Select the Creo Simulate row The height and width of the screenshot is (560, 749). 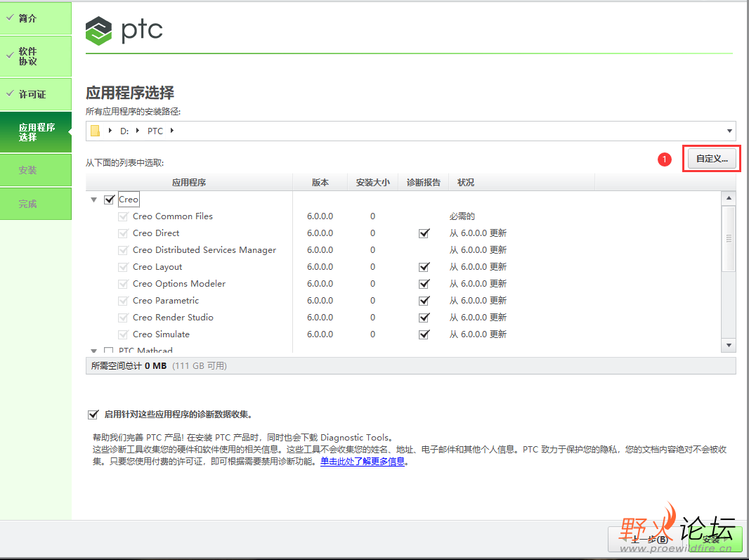point(403,334)
